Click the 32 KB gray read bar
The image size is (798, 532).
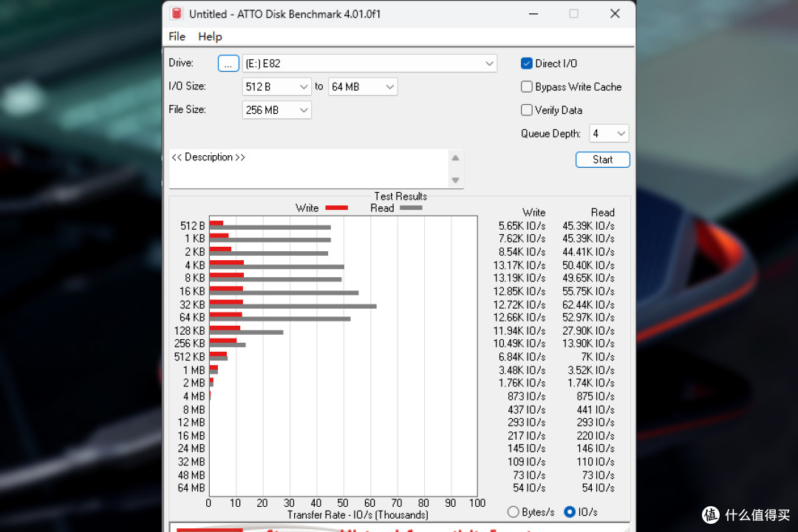(293, 307)
